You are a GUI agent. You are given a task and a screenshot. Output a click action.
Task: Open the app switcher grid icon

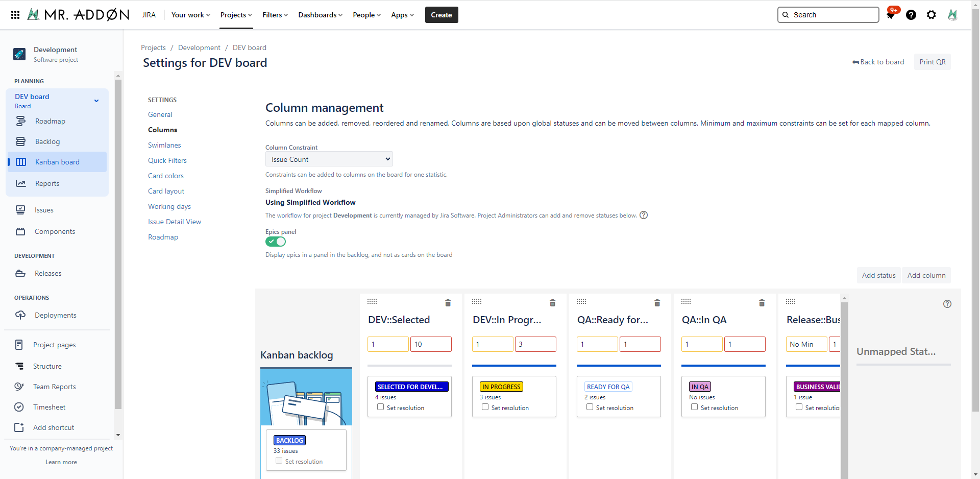coord(15,15)
